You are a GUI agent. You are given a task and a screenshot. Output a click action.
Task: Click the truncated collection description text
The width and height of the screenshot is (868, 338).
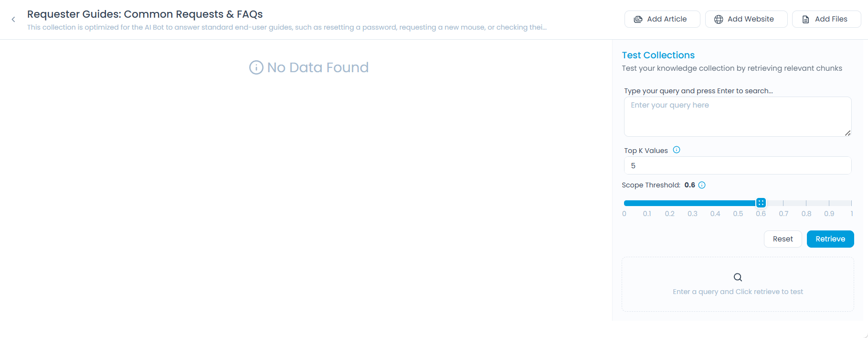(x=286, y=27)
